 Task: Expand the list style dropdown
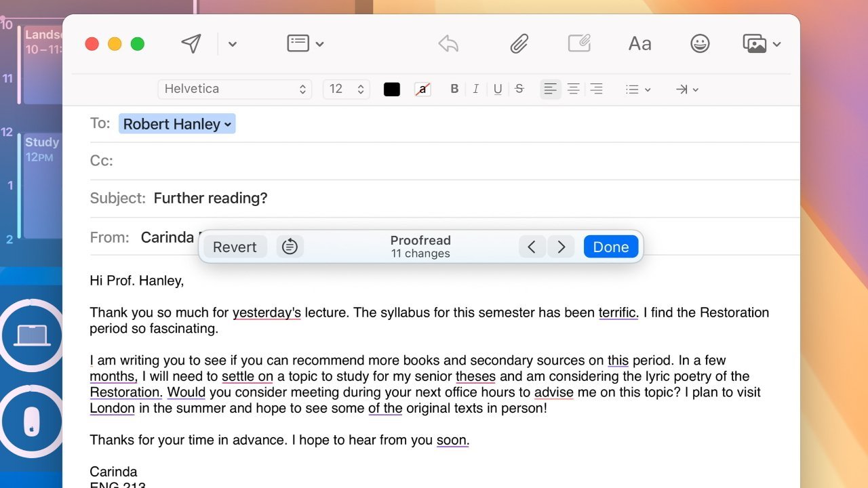tap(637, 89)
